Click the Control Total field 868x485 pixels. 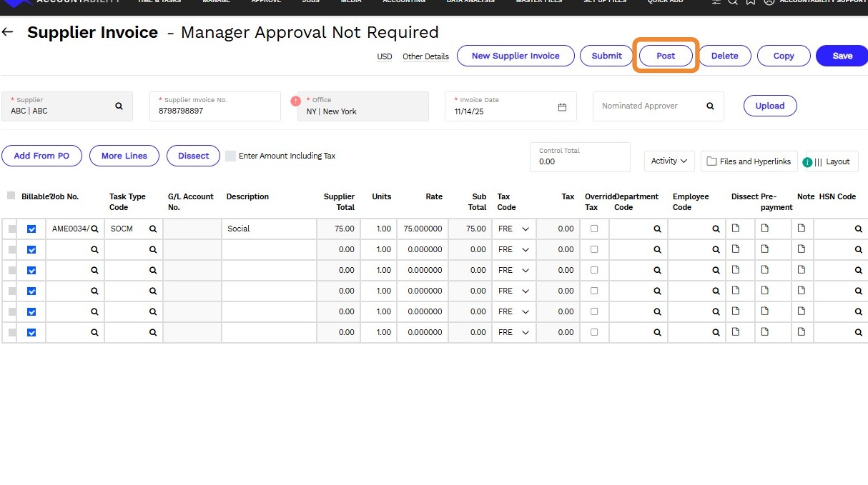[580, 157]
